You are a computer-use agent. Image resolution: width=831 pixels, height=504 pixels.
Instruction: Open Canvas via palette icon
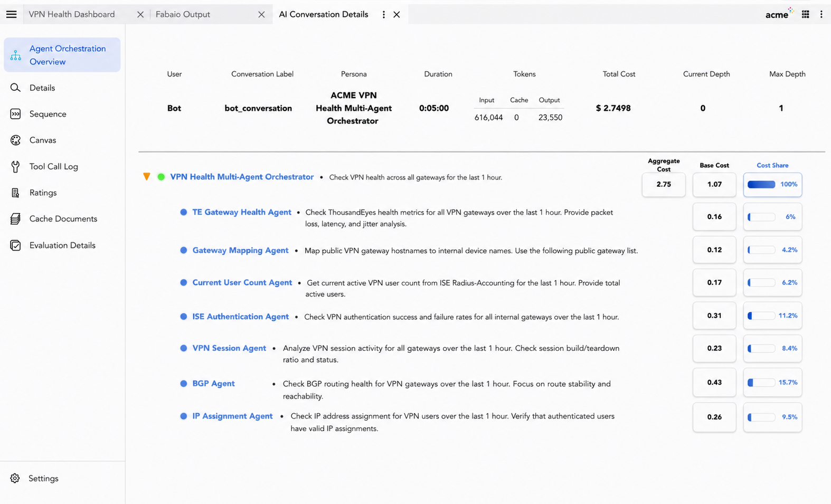pyautogui.click(x=15, y=140)
